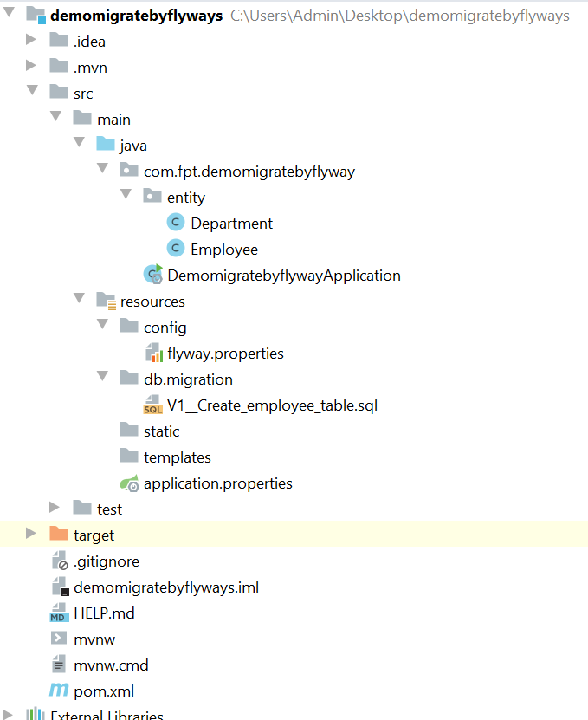Click the demomigratebyflyways.iml file icon
Screen dimensions: 588x720
pos(60,587)
